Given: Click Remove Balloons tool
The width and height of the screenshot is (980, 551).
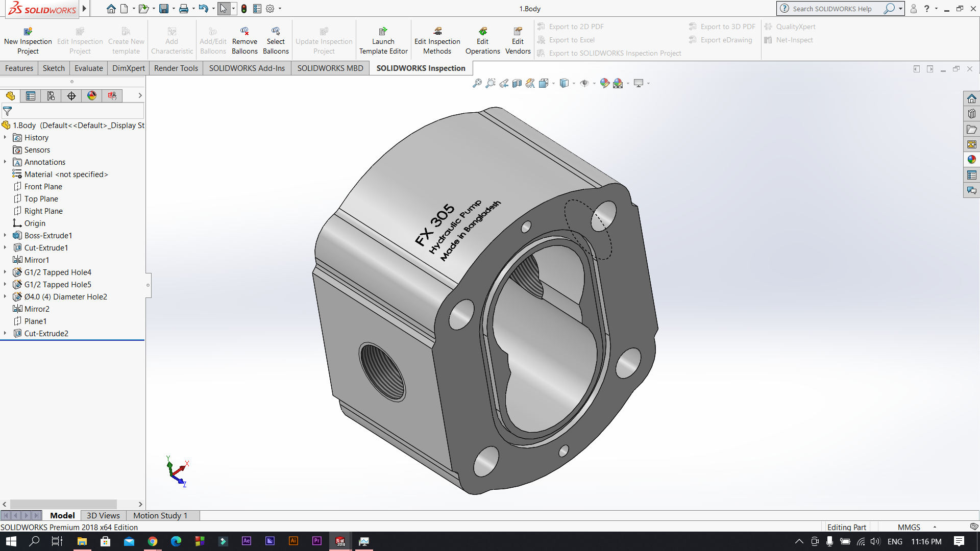Looking at the screenshot, I should pos(244,41).
